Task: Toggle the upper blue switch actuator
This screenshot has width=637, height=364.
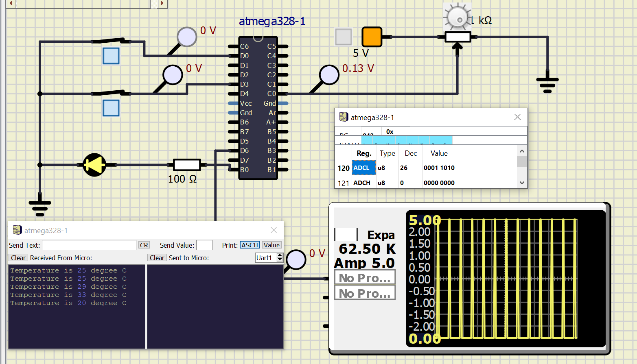Action: [111, 56]
